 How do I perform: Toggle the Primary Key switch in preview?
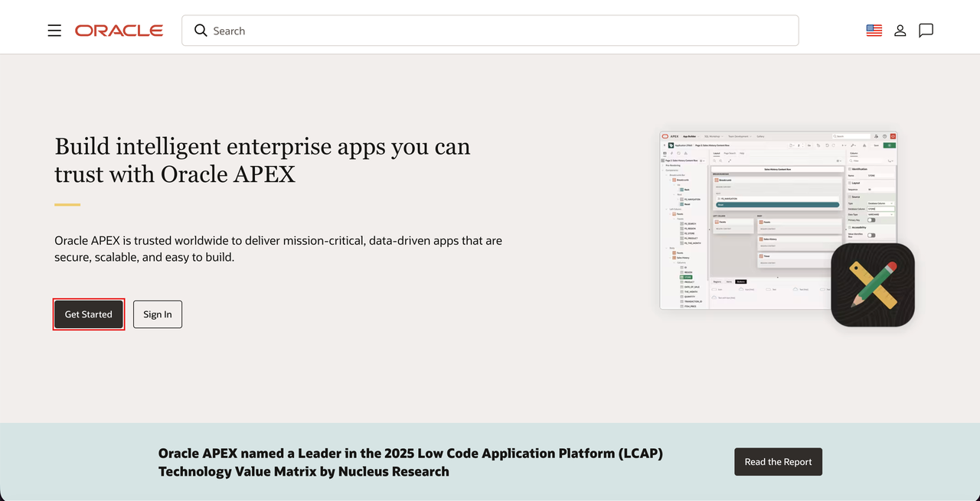[x=871, y=220]
